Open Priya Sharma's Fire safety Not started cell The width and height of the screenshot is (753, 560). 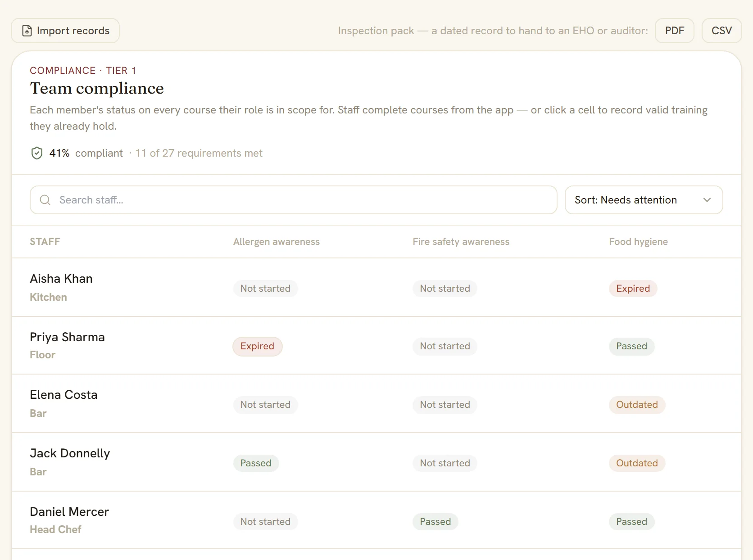pyautogui.click(x=445, y=346)
